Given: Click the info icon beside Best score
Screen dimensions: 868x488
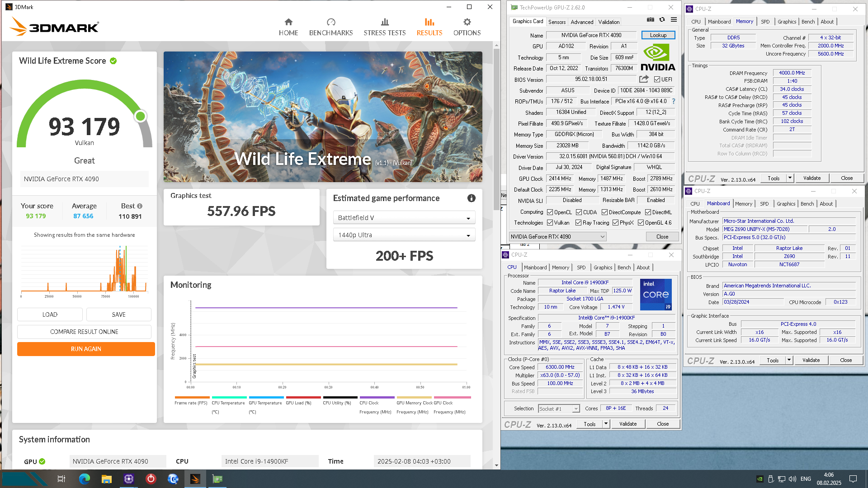Looking at the screenshot, I should pyautogui.click(x=140, y=206).
